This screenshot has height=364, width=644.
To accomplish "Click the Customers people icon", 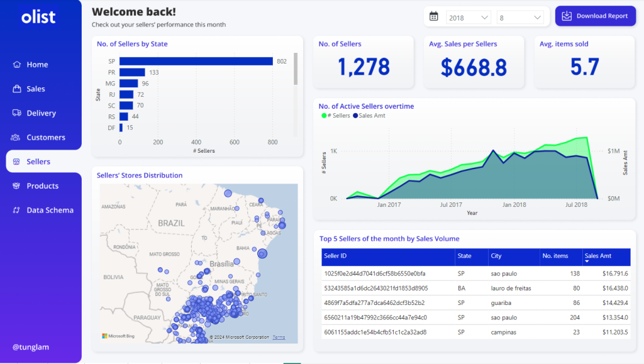I will coord(17,137).
